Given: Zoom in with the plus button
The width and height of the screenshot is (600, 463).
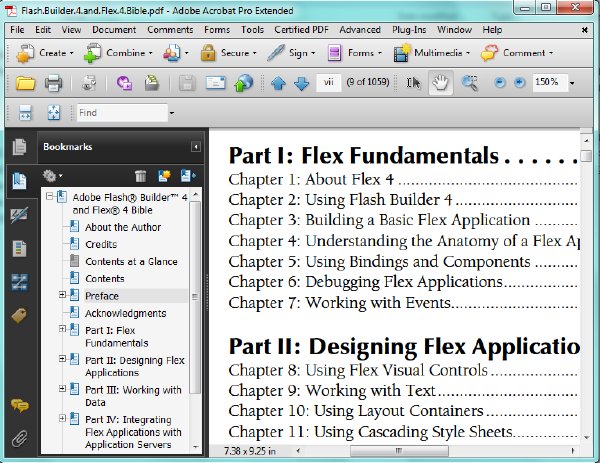Looking at the screenshot, I should [x=519, y=82].
